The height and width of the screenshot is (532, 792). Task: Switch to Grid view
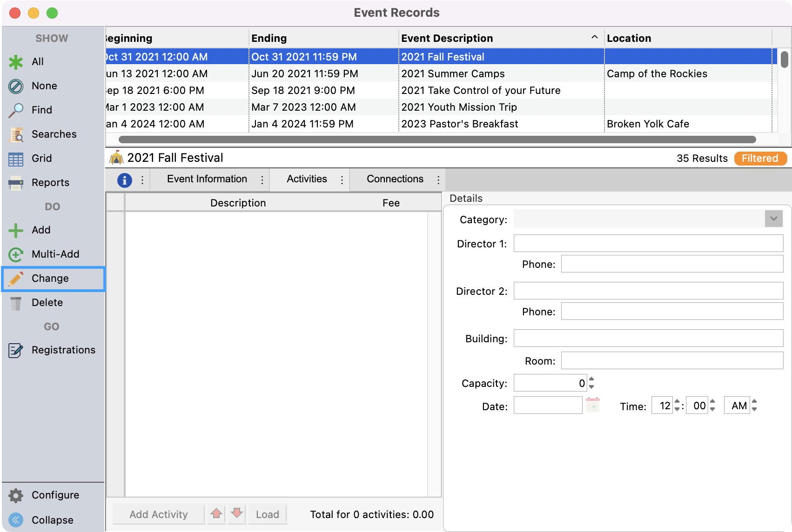click(x=16, y=159)
